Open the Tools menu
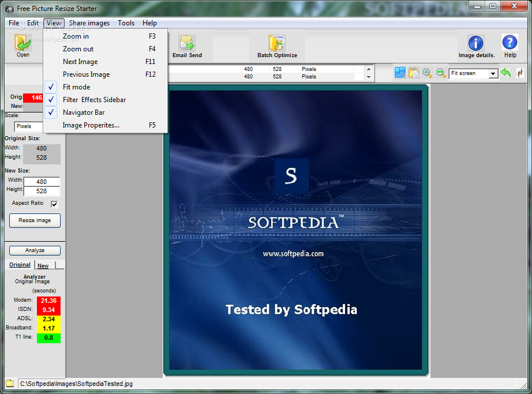 coord(126,23)
